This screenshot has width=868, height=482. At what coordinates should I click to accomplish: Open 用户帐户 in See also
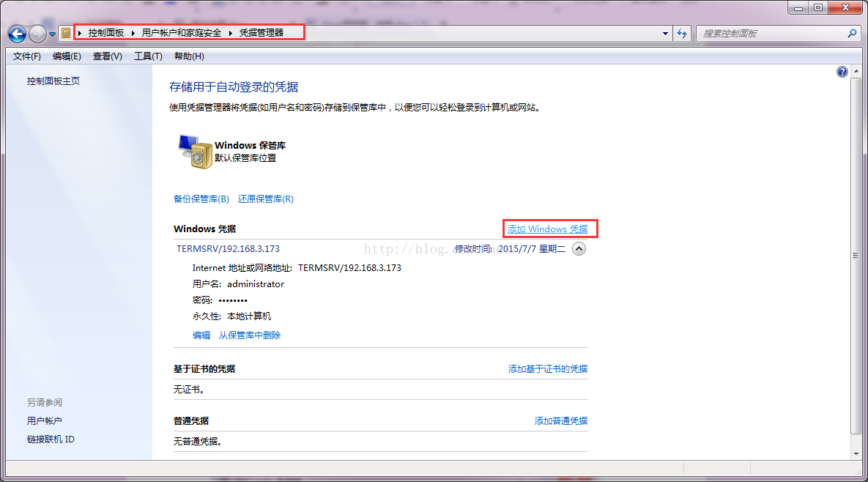44,420
